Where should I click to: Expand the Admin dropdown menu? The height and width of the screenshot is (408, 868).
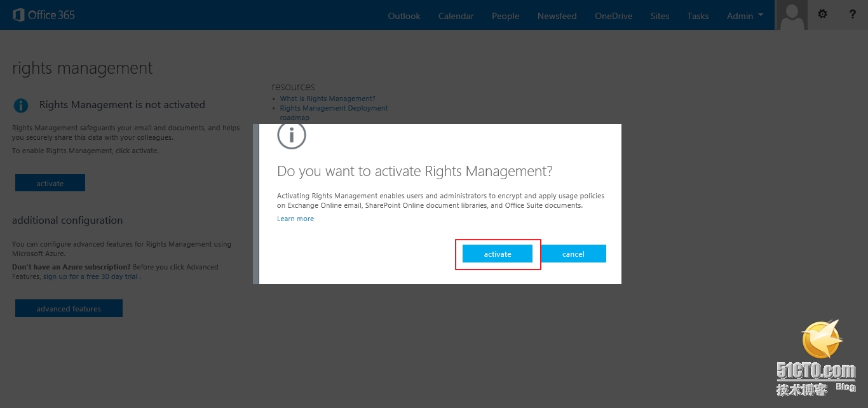(745, 16)
